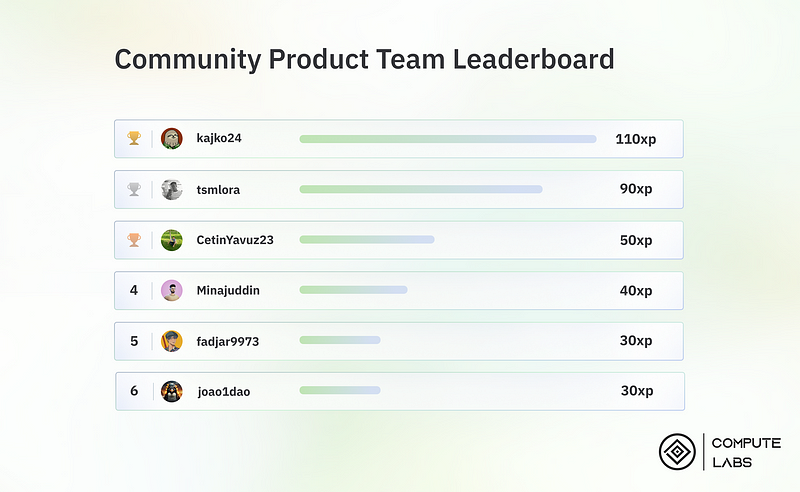
Task: Click kajko24's progress bar
Action: coord(447,139)
